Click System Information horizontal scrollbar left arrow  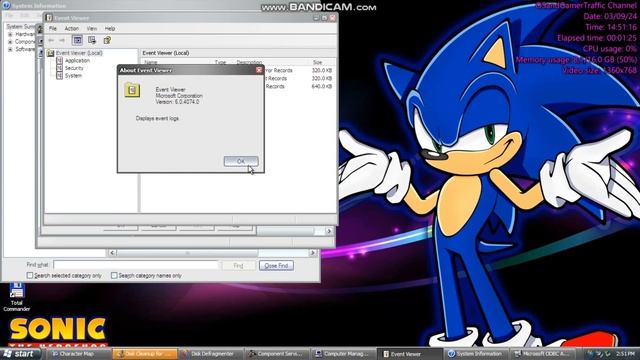click(x=112, y=253)
